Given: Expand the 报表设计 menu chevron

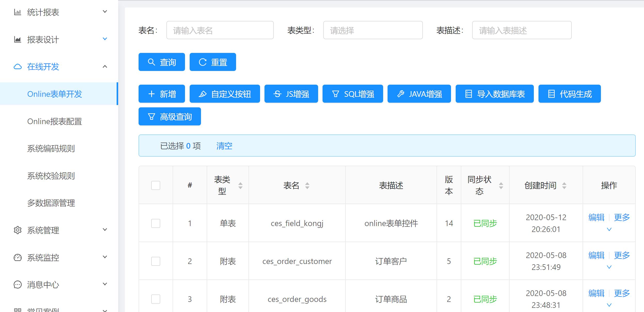Looking at the screenshot, I should click(105, 39).
